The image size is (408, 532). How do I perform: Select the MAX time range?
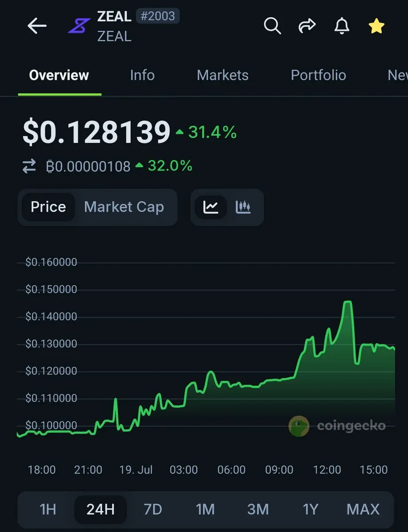pyautogui.click(x=363, y=509)
